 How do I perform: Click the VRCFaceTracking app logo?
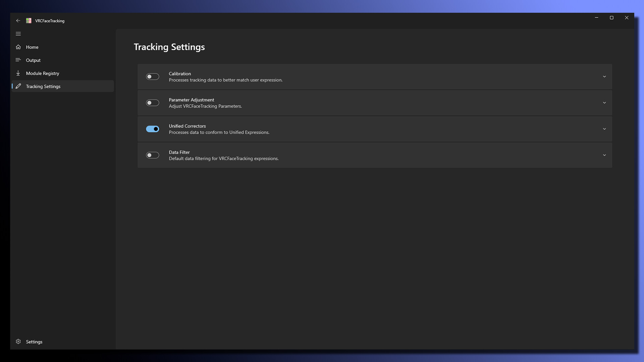29,20
